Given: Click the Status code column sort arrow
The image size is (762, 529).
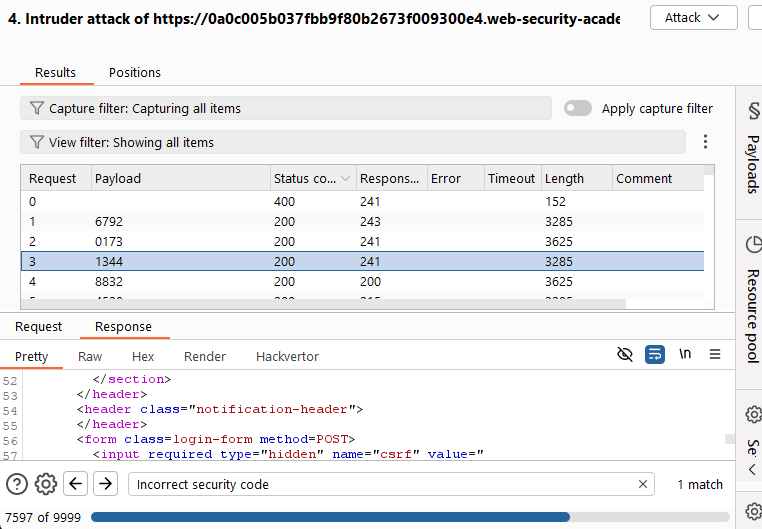Looking at the screenshot, I should click(346, 179).
